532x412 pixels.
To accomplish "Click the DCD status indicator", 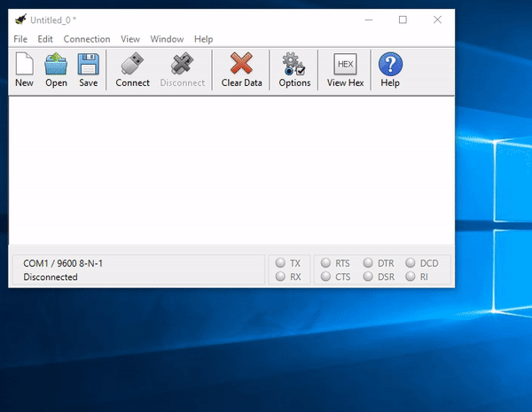I will click(x=411, y=263).
